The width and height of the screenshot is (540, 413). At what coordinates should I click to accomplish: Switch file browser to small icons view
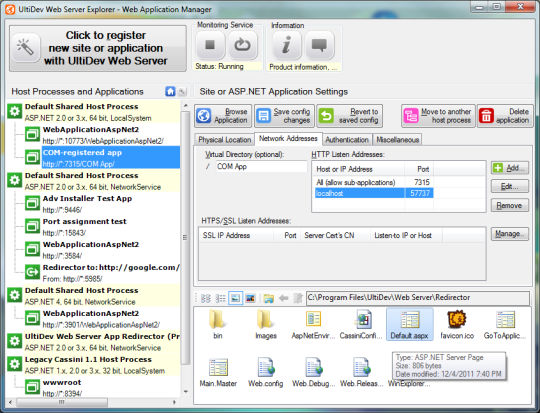(x=206, y=298)
